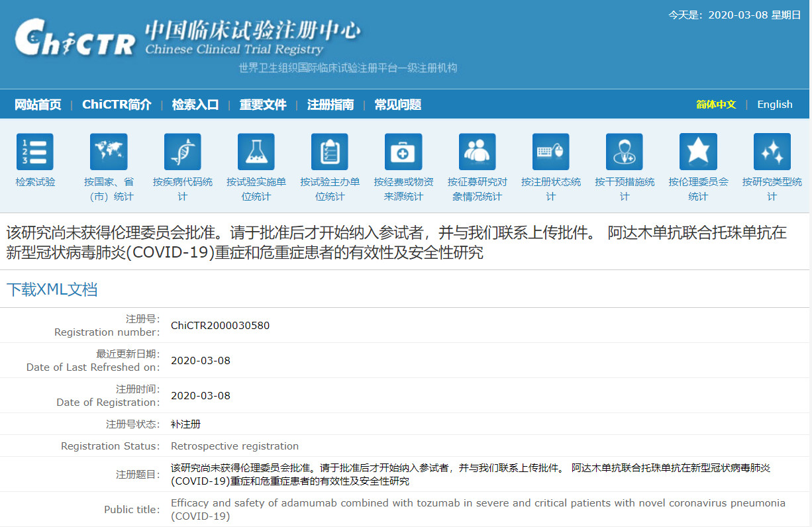Click today's date 2020-03-08 星期日 in header
Viewport: 812px width, 527px height.
point(735,15)
